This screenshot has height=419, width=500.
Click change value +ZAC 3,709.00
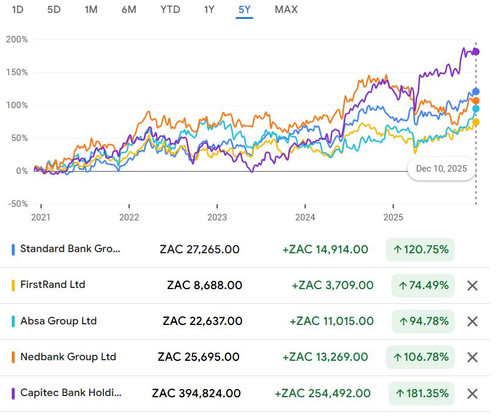[x=333, y=286]
